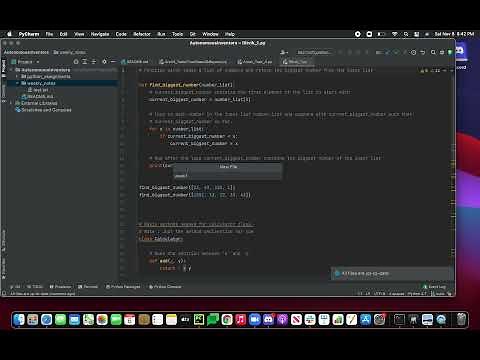
Task: Expand External Libraries node
Action: coord(11,103)
